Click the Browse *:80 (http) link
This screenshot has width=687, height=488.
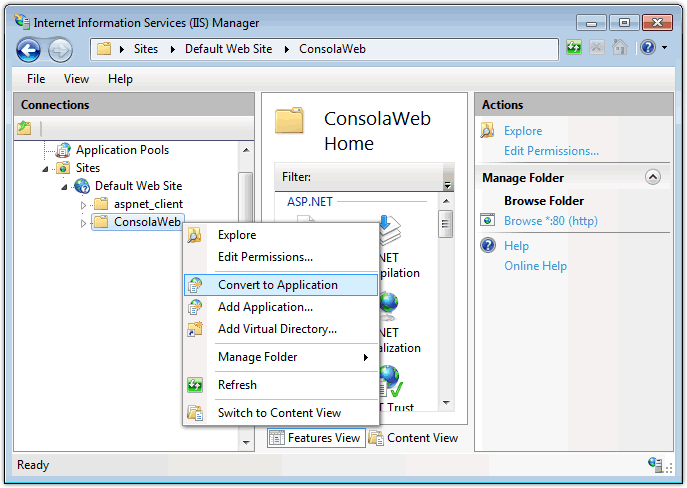(x=551, y=220)
